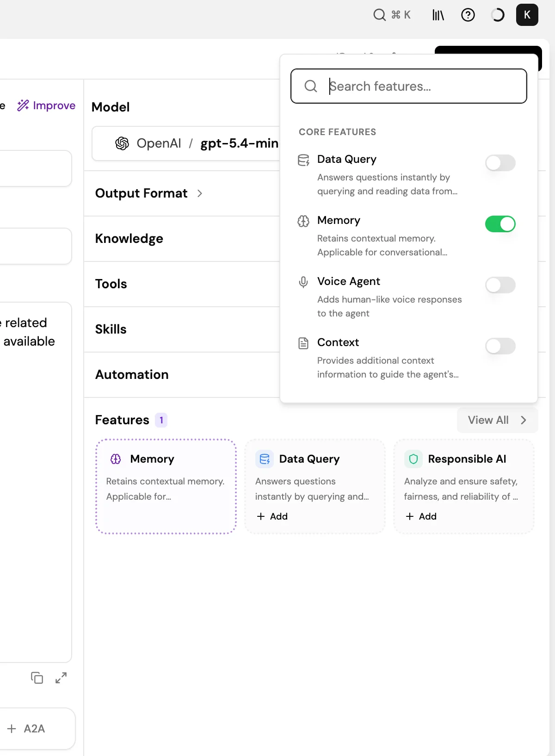The image size is (555, 756).
Task: Switch on the Context toggle
Action: click(500, 346)
